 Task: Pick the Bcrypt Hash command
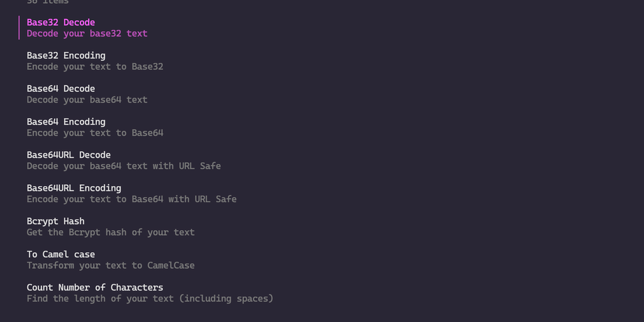(x=55, y=221)
